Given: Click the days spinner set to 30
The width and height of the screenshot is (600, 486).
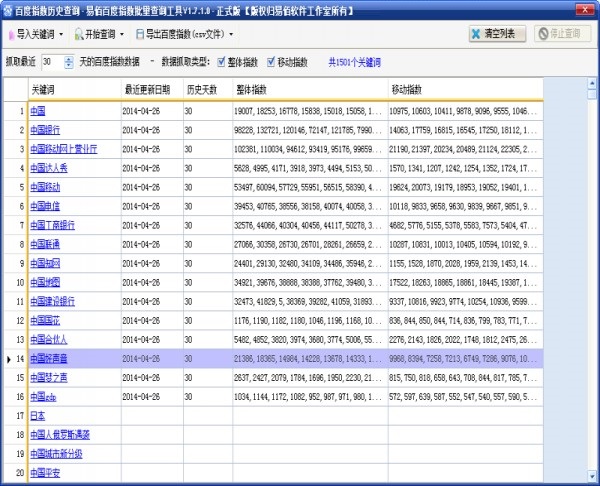Looking at the screenshot, I should coord(56,62).
